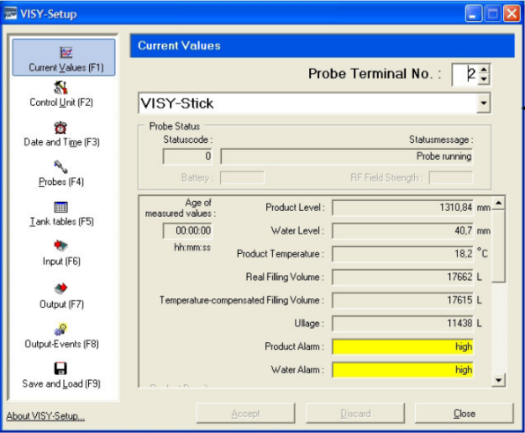Open the Output-Events lightbulb icon
Screen dimensions: 525x433
click(x=61, y=329)
